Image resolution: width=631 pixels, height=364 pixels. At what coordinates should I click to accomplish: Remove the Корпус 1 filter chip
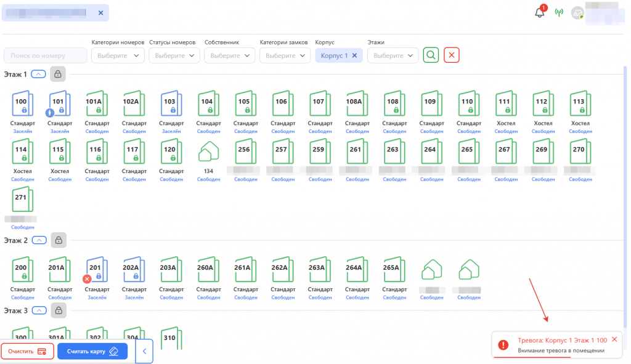[x=354, y=55]
